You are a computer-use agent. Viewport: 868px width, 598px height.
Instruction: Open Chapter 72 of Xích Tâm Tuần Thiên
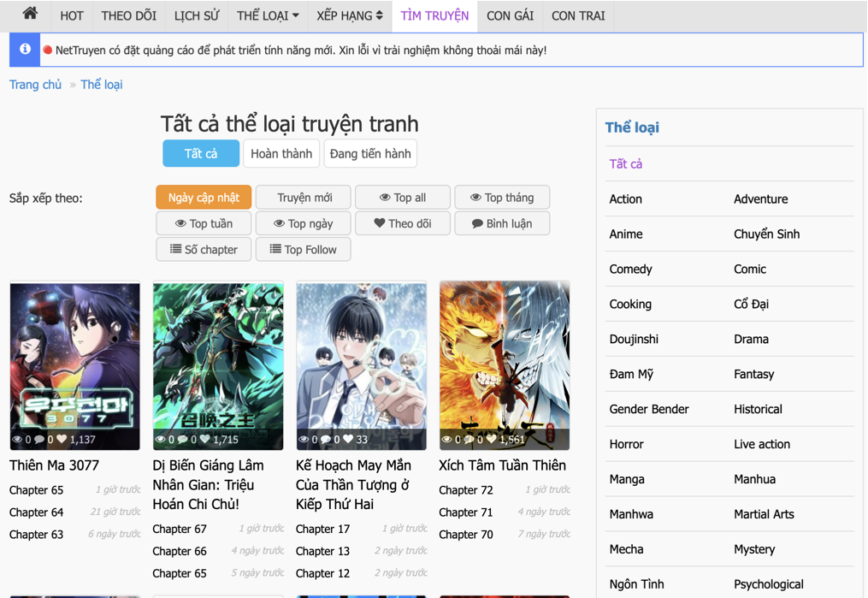[x=466, y=490]
